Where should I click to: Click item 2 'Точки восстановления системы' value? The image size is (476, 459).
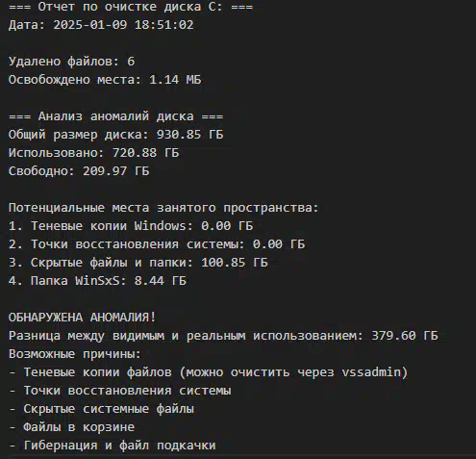pyautogui.click(x=279, y=244)
